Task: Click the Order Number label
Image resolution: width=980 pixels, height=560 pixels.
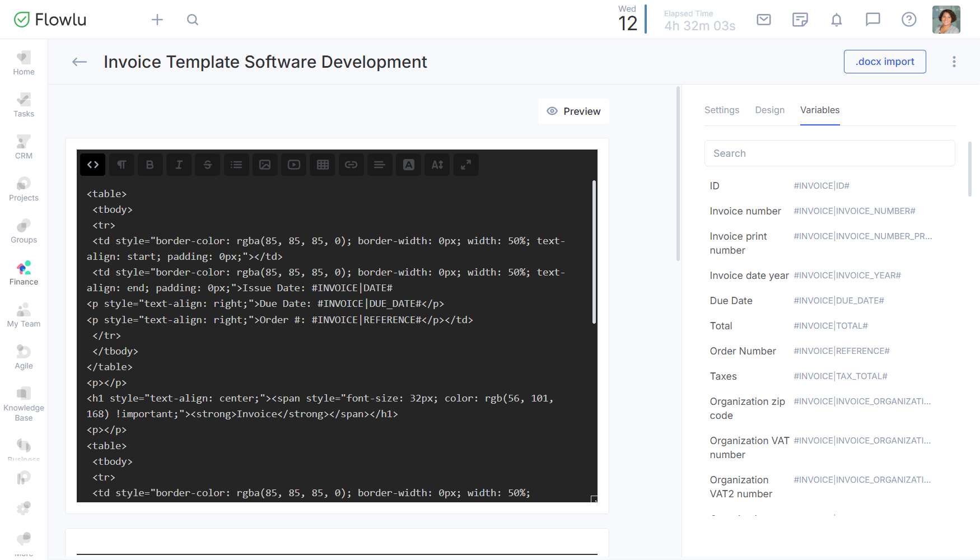Action: (x=743, y=351)
